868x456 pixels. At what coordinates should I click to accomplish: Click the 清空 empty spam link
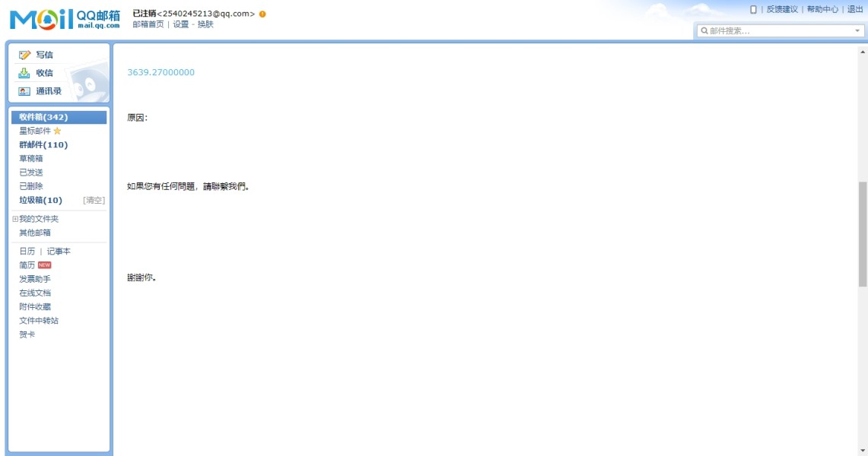[94, 200]
